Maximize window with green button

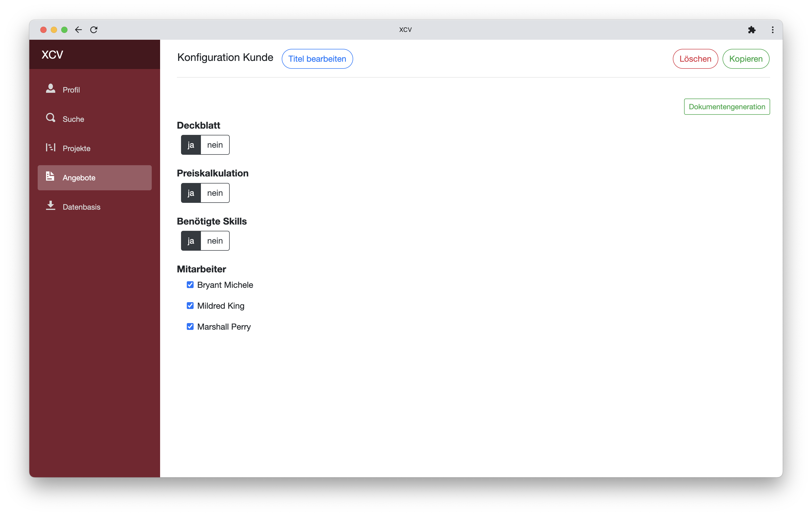[64, 30]
